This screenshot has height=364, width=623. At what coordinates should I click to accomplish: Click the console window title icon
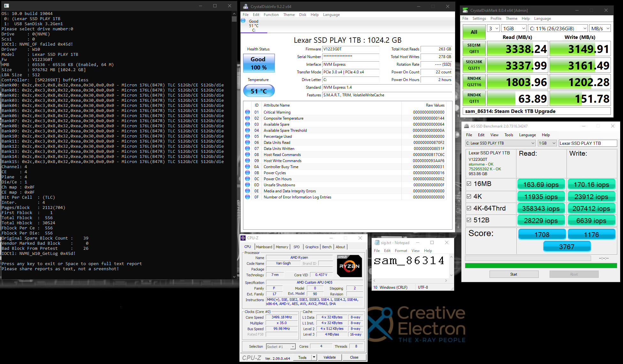(x=6, y=6)
